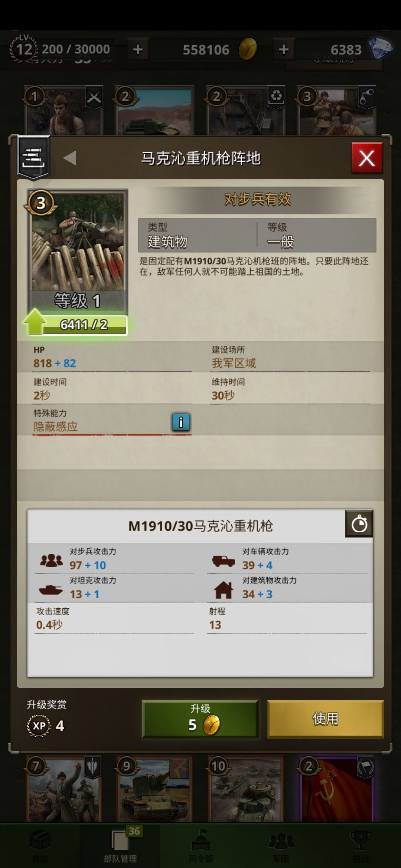Select the level 10 tank squad card

point(246,789)
